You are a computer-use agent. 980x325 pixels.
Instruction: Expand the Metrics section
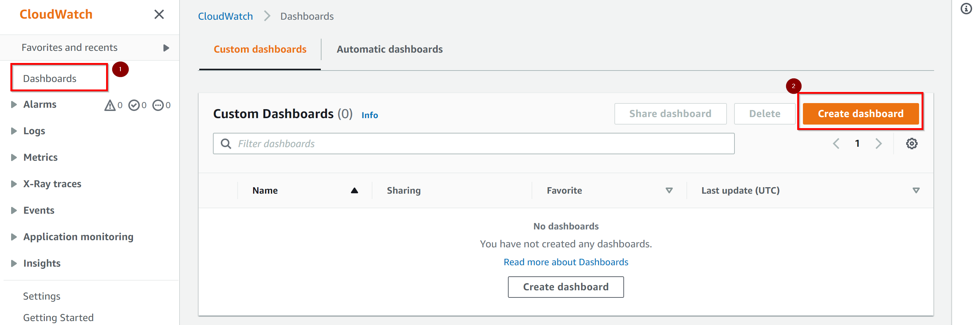point(14,157)
